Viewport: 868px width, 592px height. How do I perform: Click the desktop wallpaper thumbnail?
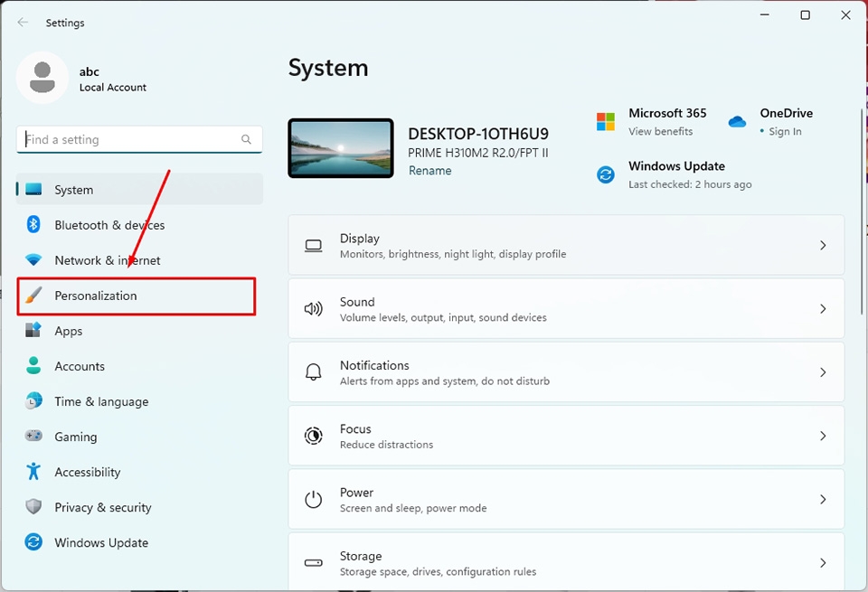click(x=341, y=148)
